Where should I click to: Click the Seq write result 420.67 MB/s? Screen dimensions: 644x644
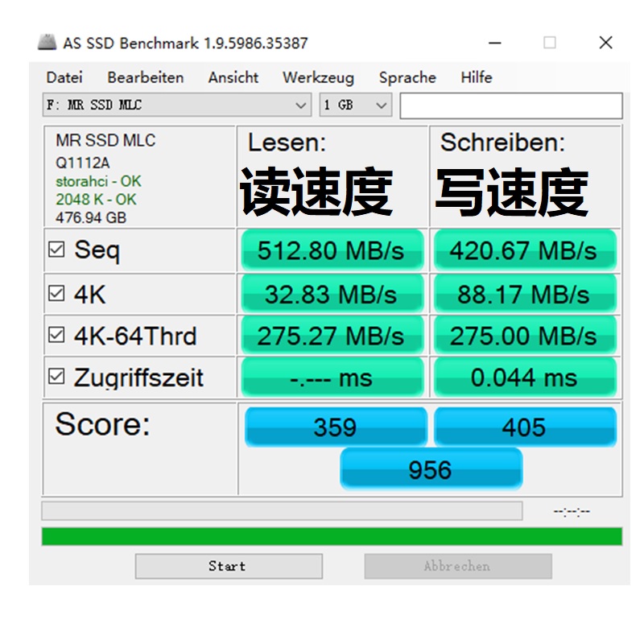coord(525,250)
